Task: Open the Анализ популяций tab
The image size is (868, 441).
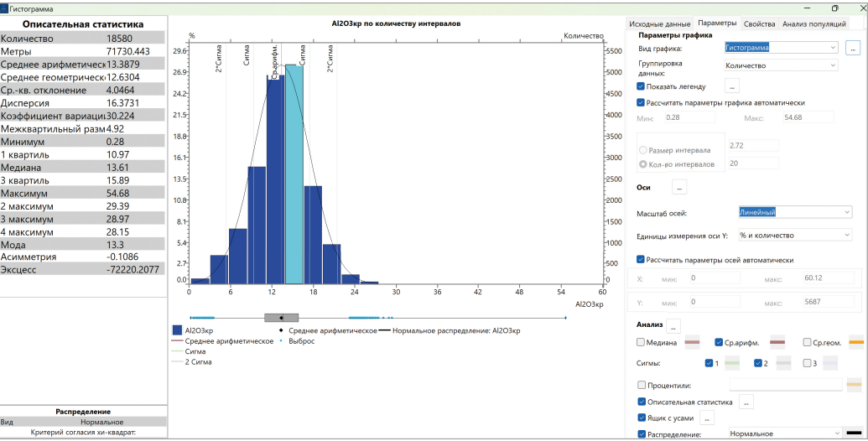Action: coord(813,23)
